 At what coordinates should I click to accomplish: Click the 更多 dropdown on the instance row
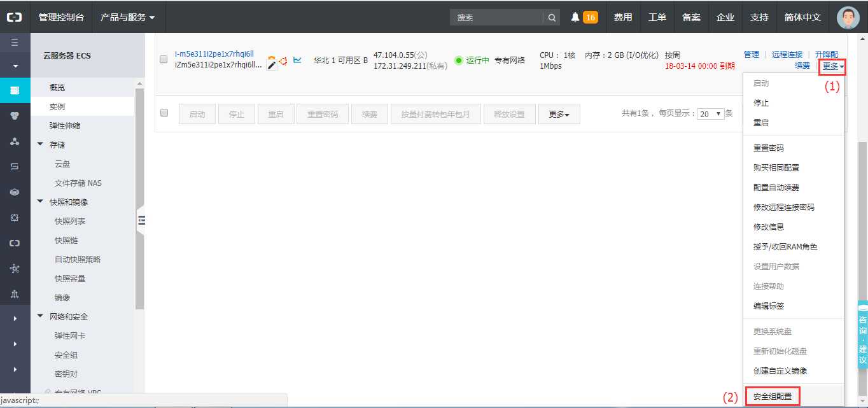(x=833, y=66)
